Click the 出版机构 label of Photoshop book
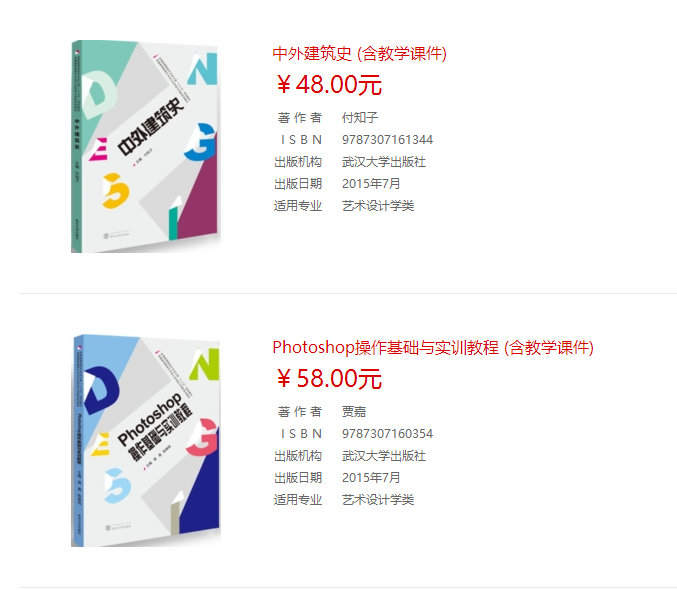This screenshot has height=590, width=677. [298, 456]
